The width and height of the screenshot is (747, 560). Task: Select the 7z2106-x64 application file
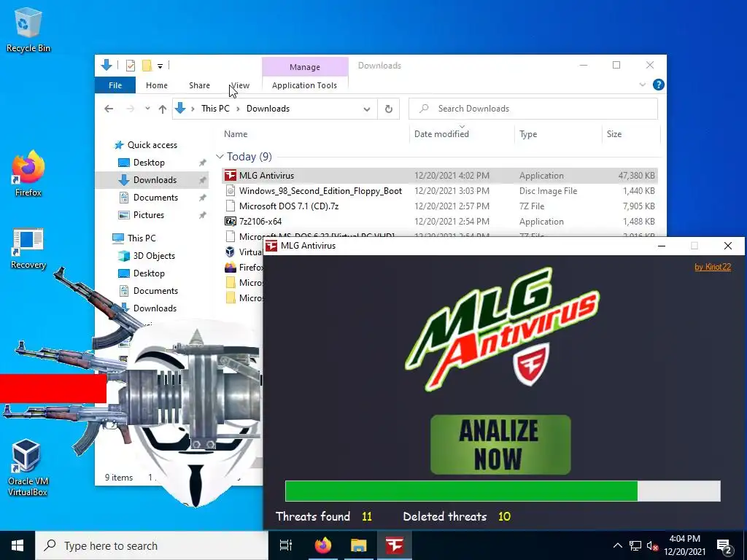coord(440,221)
